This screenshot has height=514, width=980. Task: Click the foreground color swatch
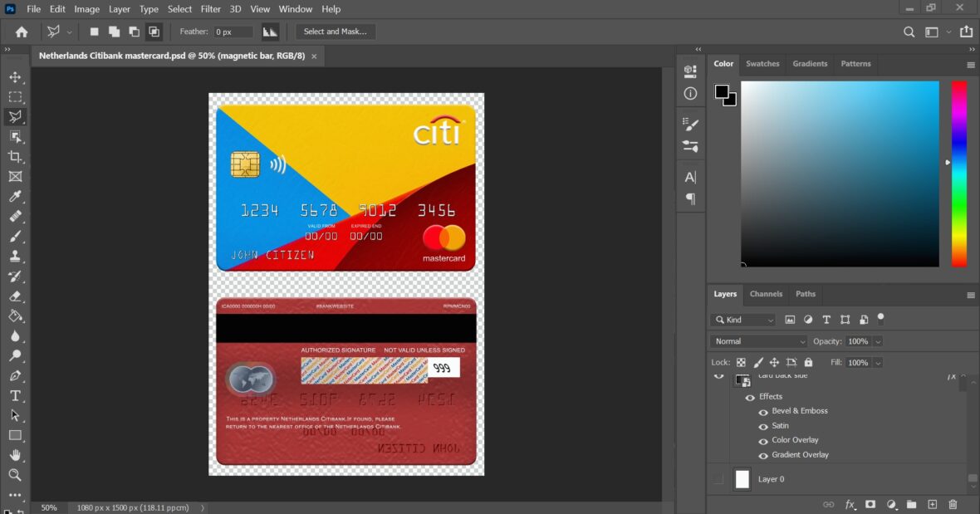click(722, 92)
